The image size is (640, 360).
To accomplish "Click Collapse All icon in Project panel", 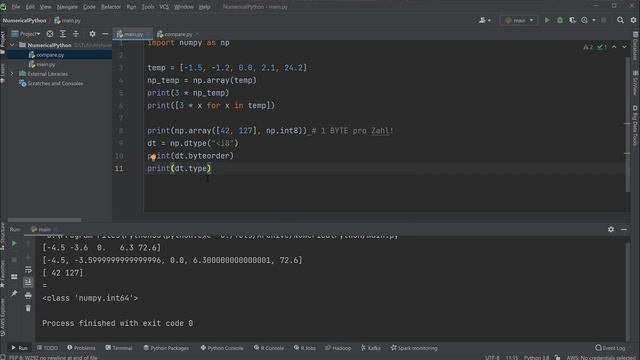I will point(76,34).
